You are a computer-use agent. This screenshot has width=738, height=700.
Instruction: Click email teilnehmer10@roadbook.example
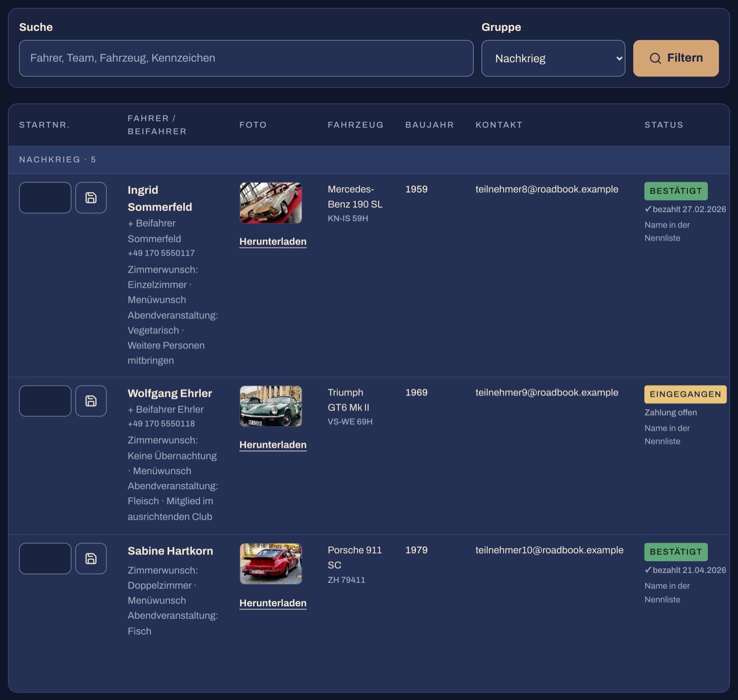click(x=549, y=550)
